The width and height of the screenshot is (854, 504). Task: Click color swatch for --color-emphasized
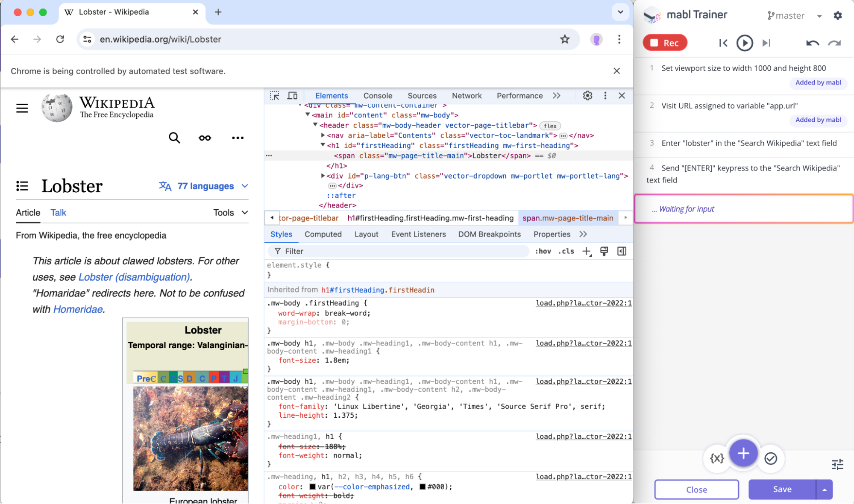coord(312,486)
